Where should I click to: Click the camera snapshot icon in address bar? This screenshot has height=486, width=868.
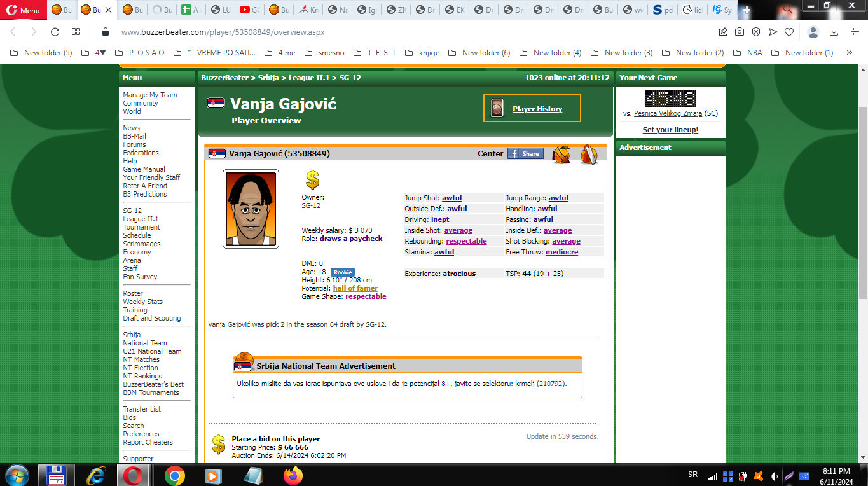pyautogui.click(x=740, y=32)
